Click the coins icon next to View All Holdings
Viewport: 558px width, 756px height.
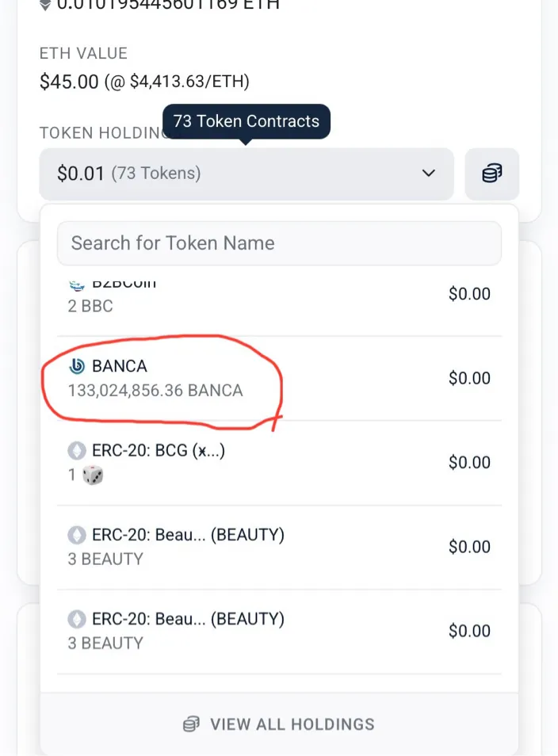coord(190,724)
